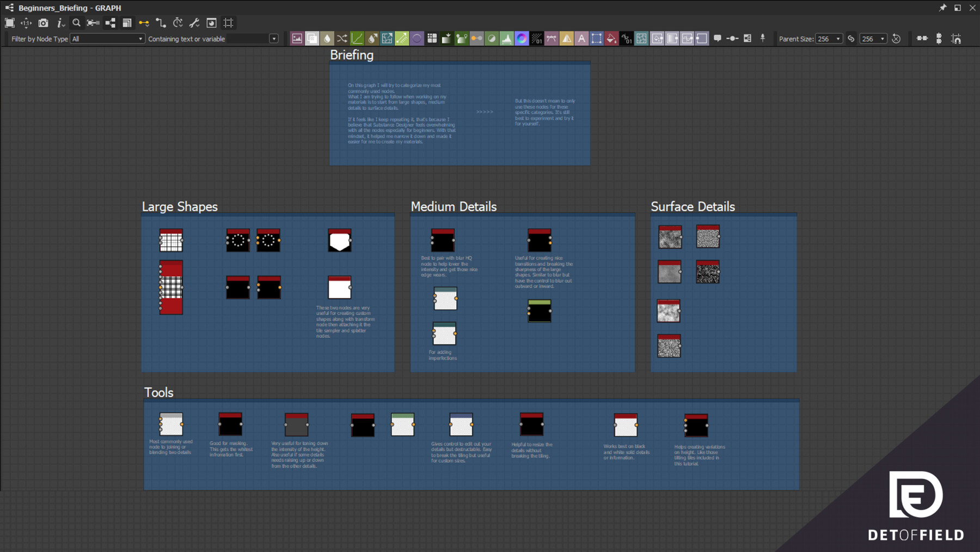Click the reset Parent Size button
Image resolution: width=980 pixels, height=552 pixels.
896,39
